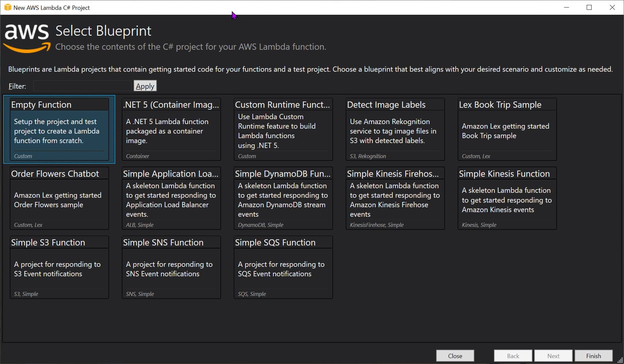The image size is (624, 364).
Task: Click the 'SNS, Simple' tag text
Action: 140,294
